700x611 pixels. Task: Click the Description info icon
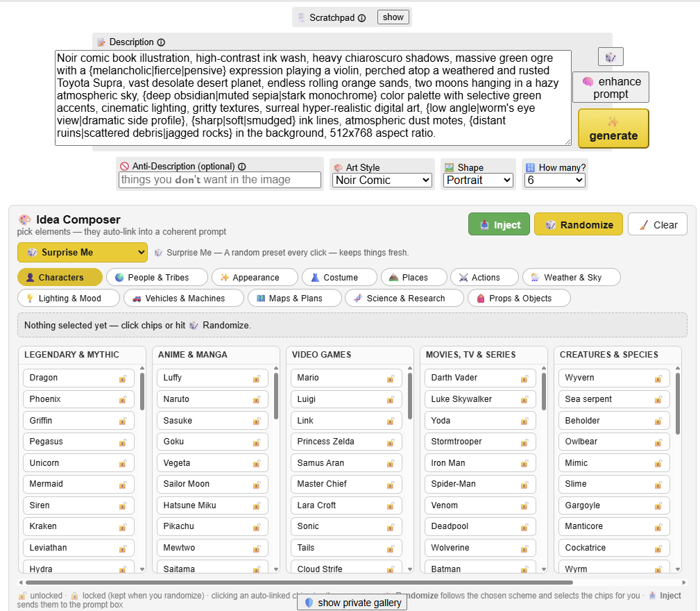coord(161,42)
